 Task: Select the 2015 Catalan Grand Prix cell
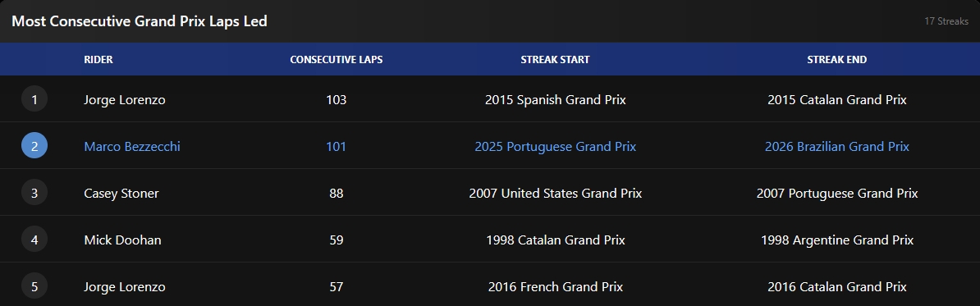[x=837, y=100]
